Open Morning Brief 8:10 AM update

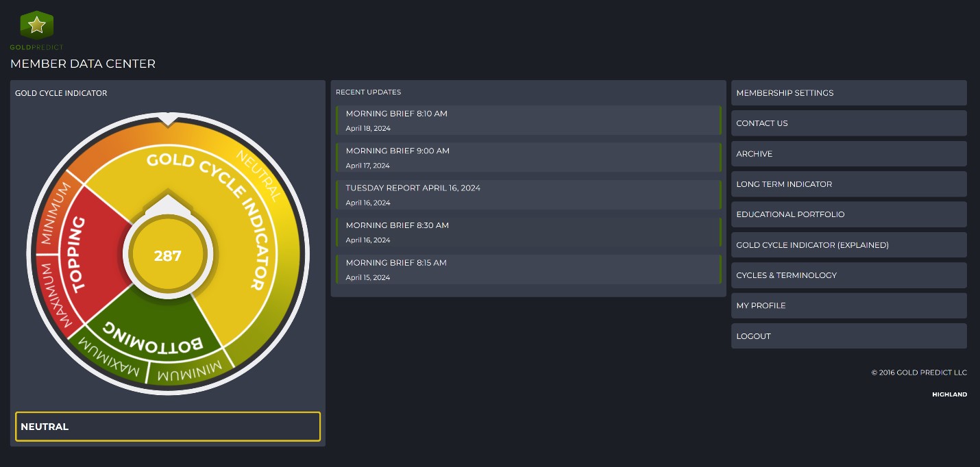[528, 121]
